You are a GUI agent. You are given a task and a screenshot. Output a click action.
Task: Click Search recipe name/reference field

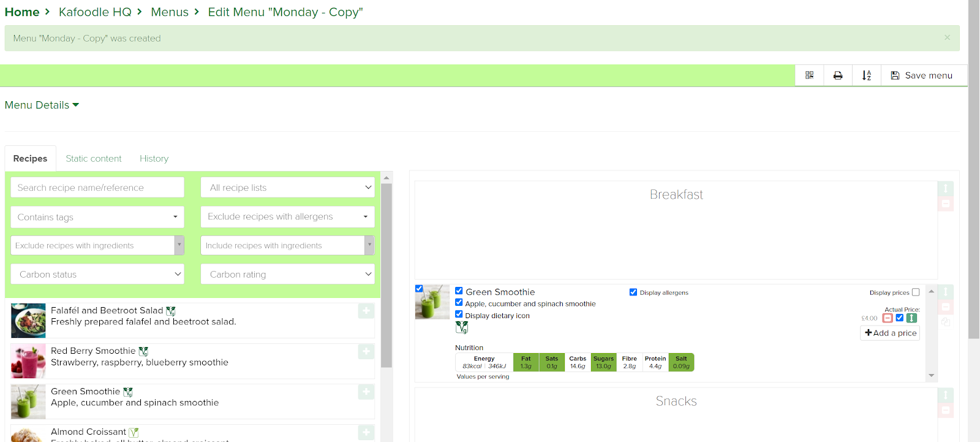97,188
